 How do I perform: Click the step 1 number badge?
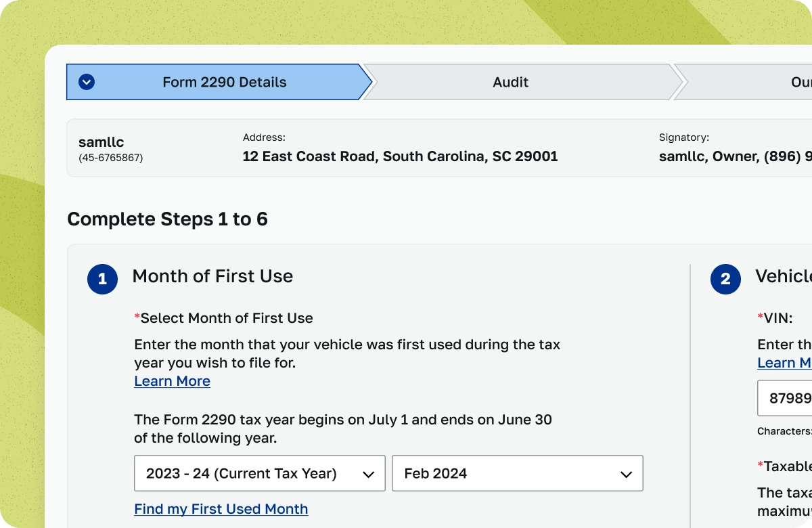(102, 279)
